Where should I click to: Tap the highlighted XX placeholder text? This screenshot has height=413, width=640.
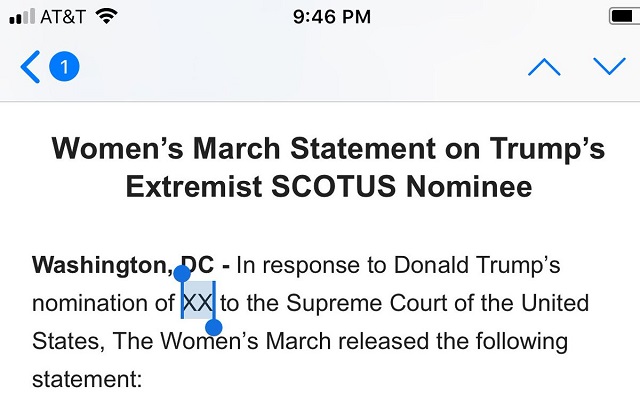[198, 303]
